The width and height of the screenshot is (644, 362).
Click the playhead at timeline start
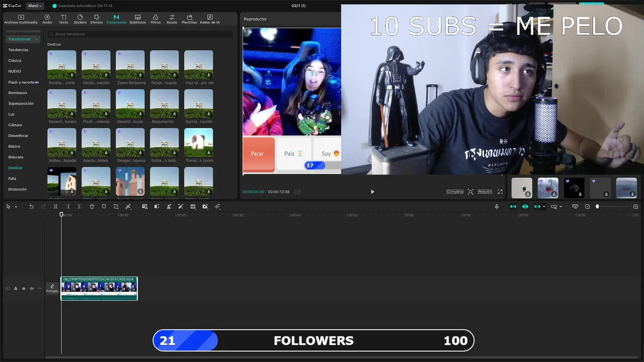tap(62, 215)
